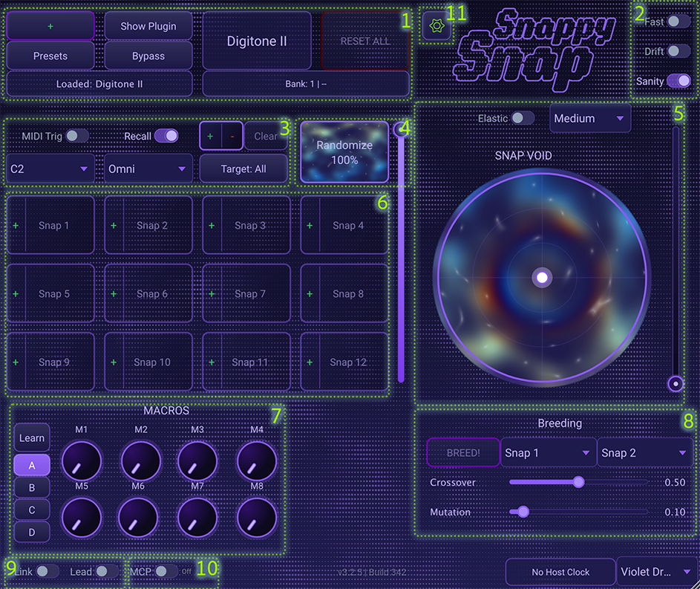Image resolution: width=700 pixels, height=589 pixels.
Task: Open the Medium size dropdown near Elastic
Action: pyautogui.click(x=589, y=118)
